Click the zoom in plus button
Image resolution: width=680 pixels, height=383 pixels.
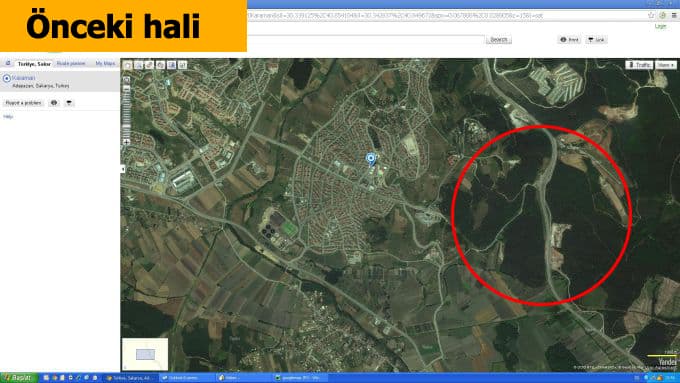pos(126,142)
